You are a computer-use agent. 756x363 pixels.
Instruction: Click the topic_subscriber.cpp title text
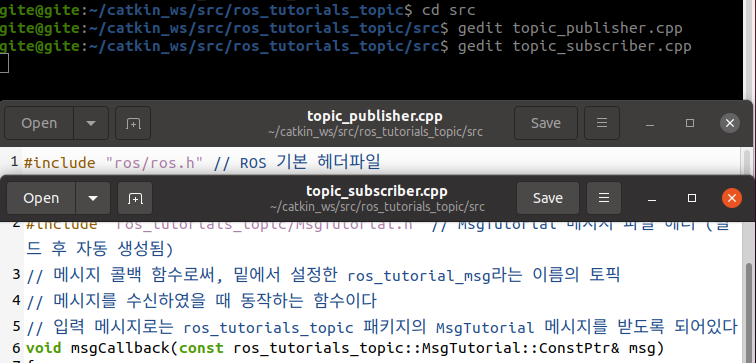377,191
